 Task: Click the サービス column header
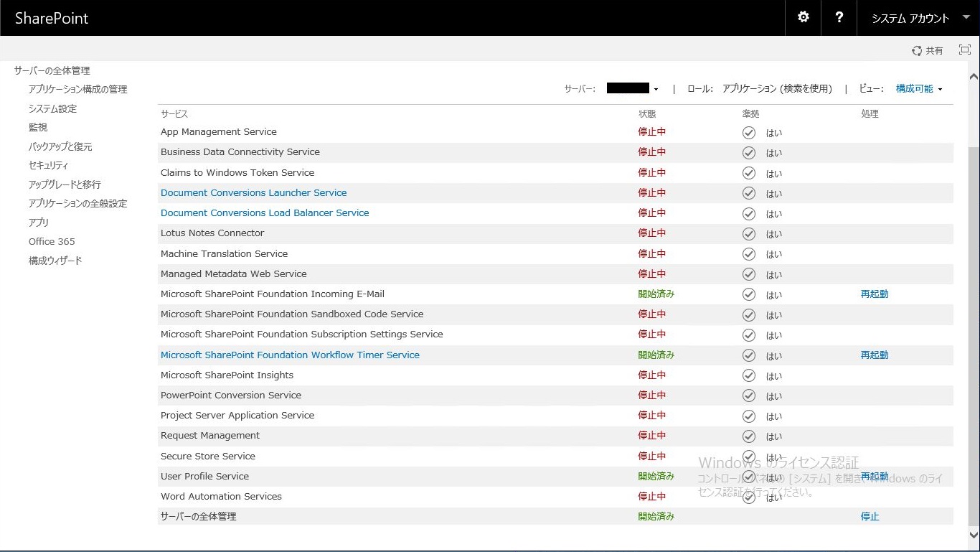point(174,114)
